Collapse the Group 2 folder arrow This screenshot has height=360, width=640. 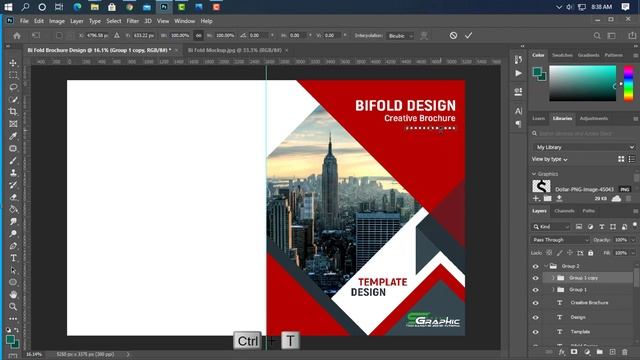tap(546, 266)
